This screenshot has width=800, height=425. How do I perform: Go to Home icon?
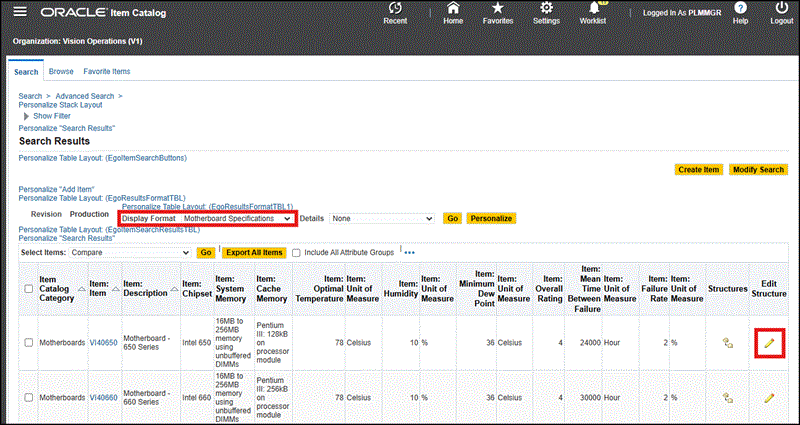[453, 8]
